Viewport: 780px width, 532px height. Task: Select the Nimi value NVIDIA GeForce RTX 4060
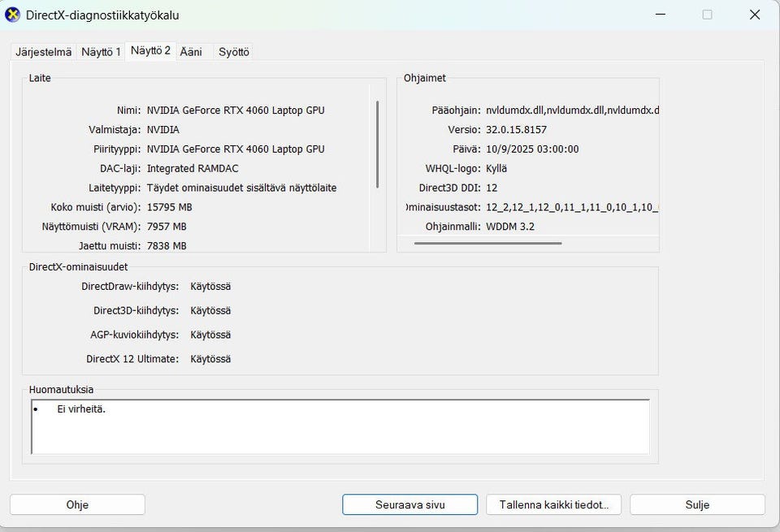pyautogui.click(x=236, y=110)
